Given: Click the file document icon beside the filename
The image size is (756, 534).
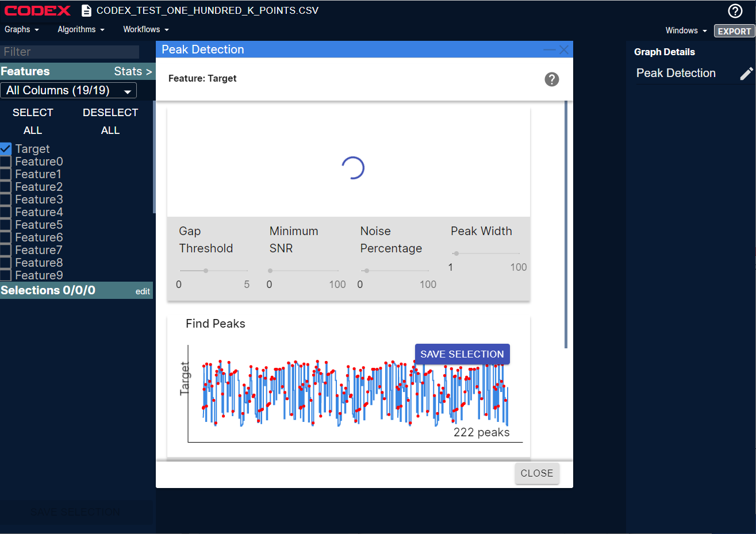Looking at the screenshot, I should [x=86, y=10].
